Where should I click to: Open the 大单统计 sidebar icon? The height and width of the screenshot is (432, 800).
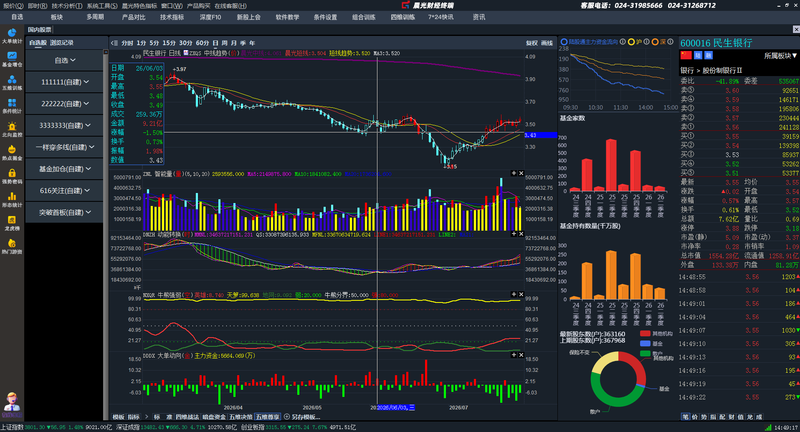tap(12, 36)
